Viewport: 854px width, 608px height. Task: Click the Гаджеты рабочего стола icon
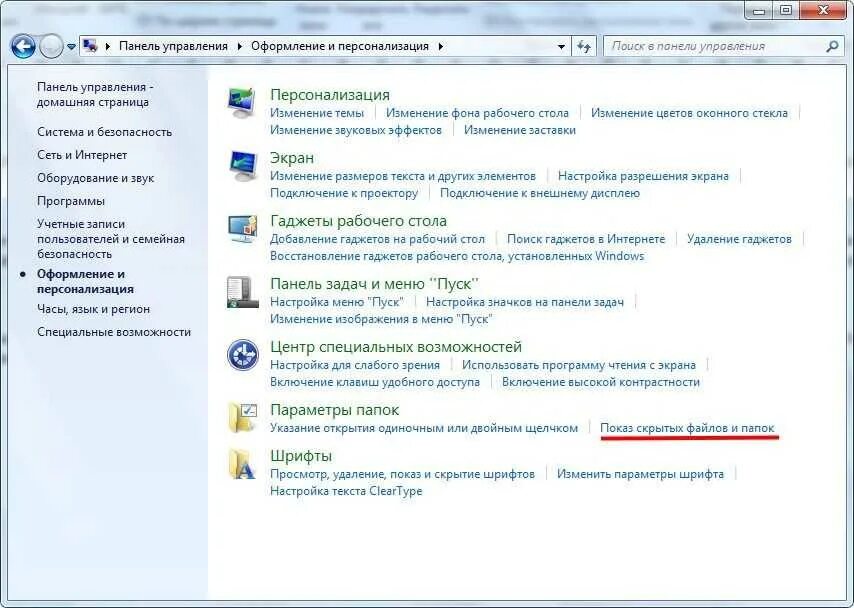click(242, 229)
